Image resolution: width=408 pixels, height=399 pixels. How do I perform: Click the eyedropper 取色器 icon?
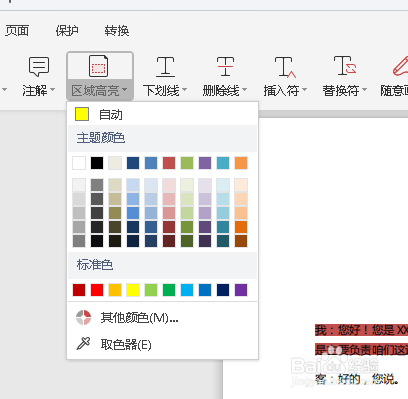(x=83, y=343)
